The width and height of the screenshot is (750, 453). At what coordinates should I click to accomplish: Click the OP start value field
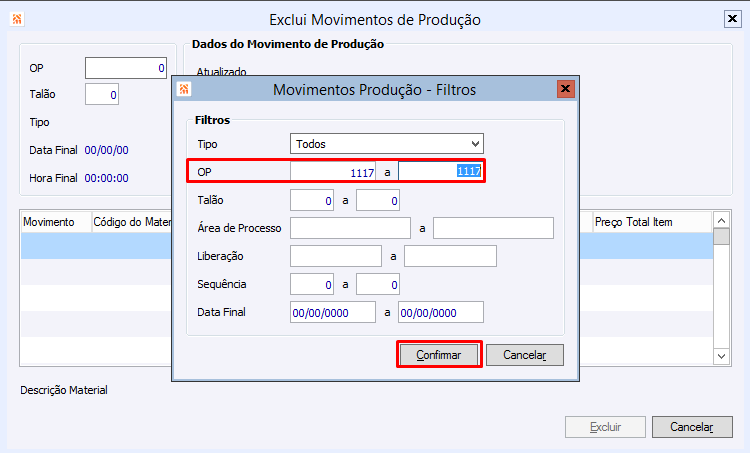[333, 172]
